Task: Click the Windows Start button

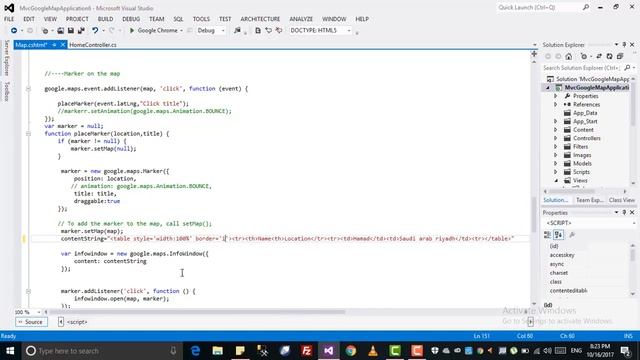Action: (10, 351)
